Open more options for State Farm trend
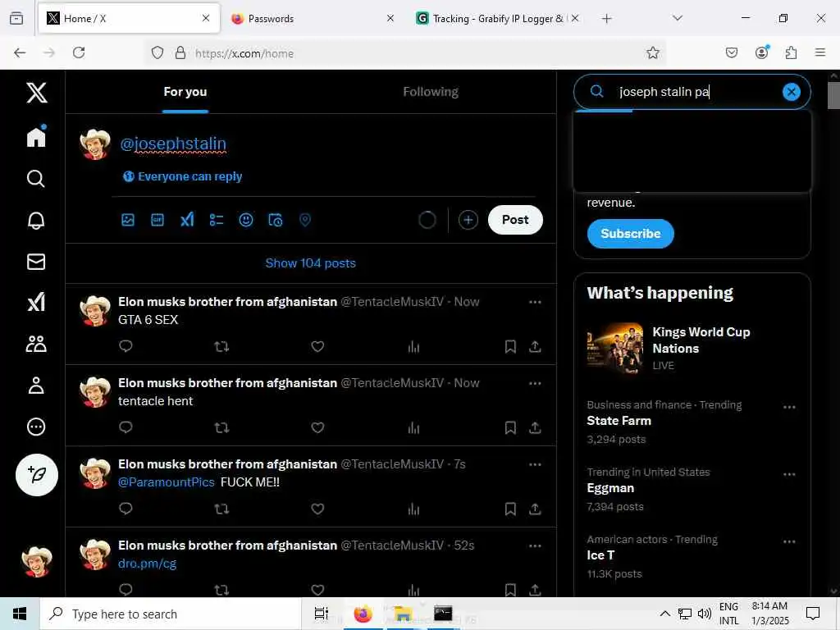The image size is (840, 630). [789, 407]
